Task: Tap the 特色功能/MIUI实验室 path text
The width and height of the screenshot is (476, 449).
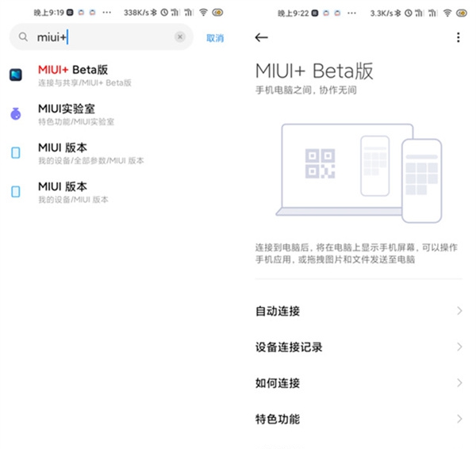Action: point(76,121)
